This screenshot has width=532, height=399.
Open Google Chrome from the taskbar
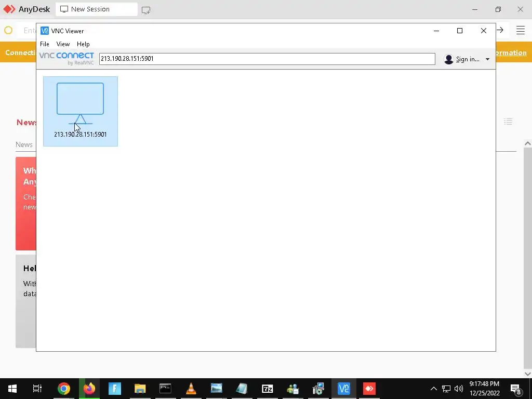(64, 389)
